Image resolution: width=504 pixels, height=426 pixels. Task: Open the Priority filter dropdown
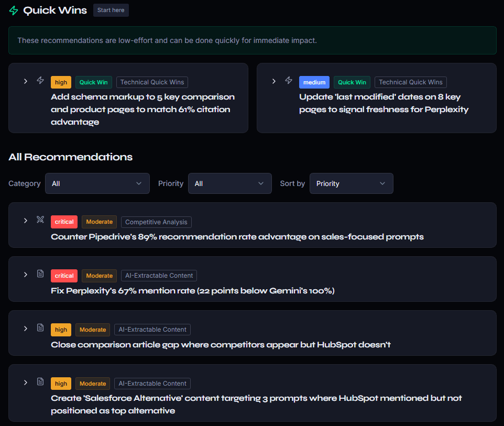point(230,183)
